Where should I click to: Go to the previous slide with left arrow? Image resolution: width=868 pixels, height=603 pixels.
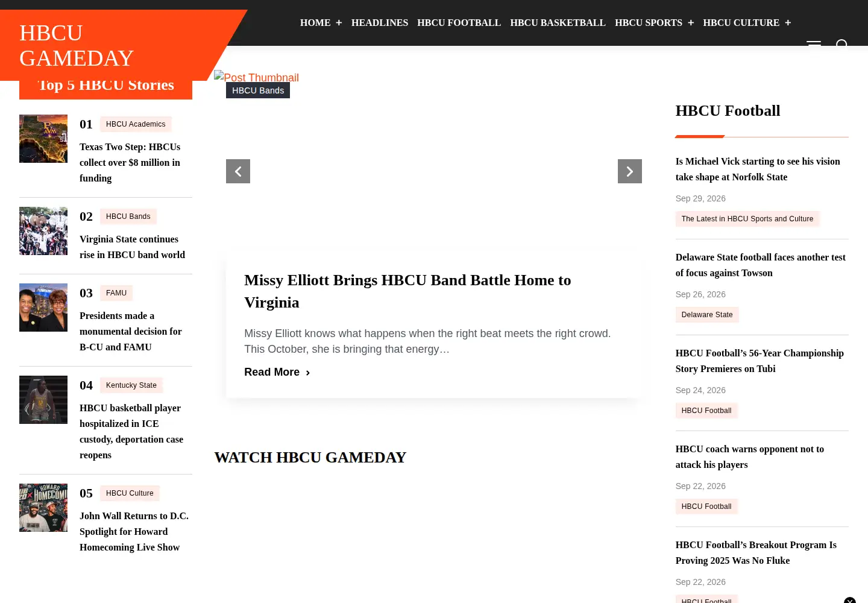click(238, 171)
